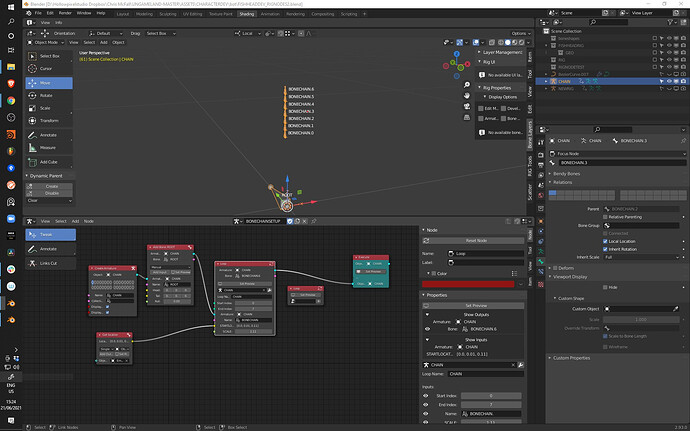Click Set Preview button in Properties panel
Image resolution: width=690 pixels, height=431 pixels.
[x=473, y=306]
